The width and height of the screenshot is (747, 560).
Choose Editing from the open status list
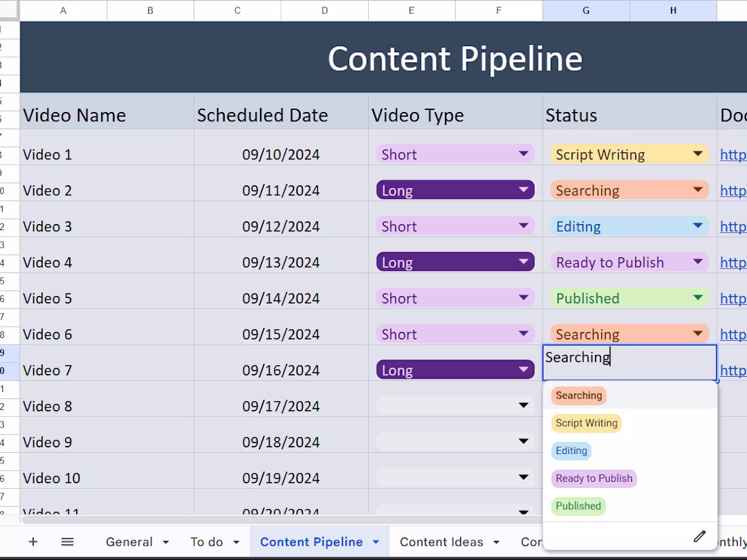(x=570, y=451)
